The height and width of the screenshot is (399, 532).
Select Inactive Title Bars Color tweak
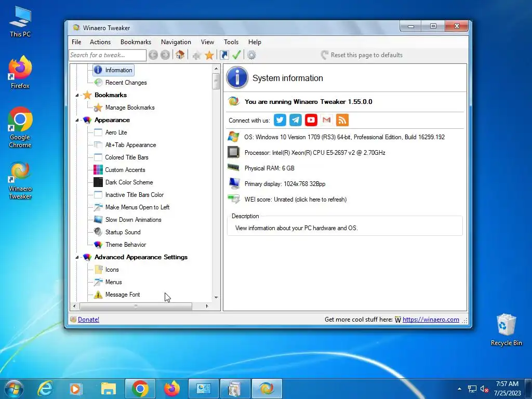[x=135, y=195]
